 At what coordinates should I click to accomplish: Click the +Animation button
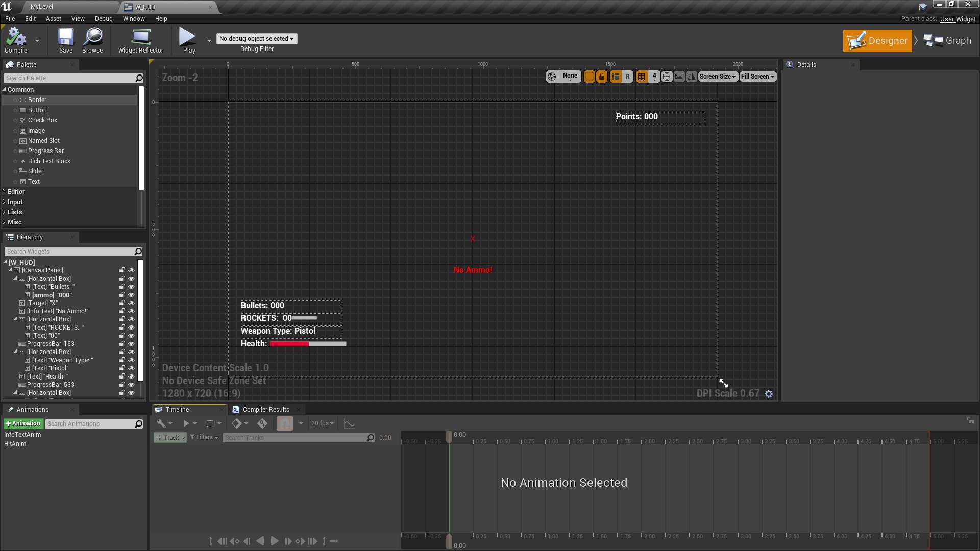point(23,423)
